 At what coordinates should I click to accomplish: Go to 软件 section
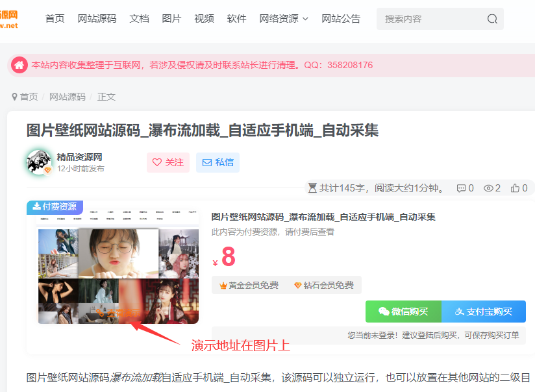tap(236, 19)
